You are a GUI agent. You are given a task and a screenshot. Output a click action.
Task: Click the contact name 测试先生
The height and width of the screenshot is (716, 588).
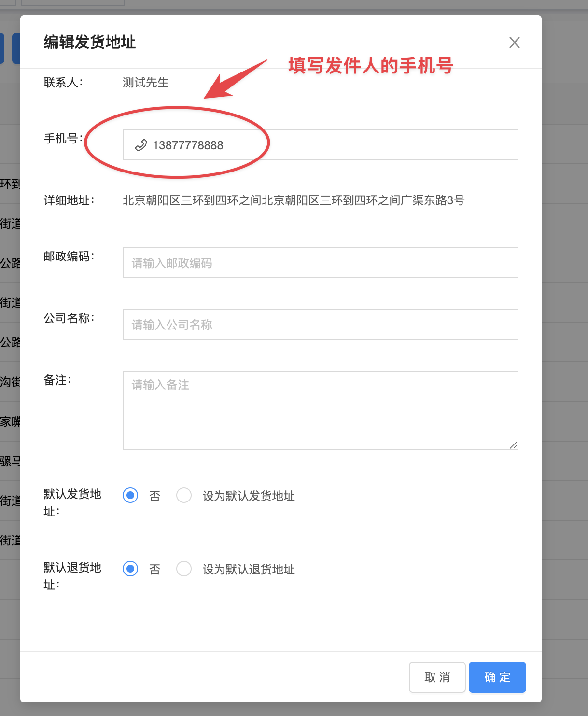tap(145, 83)
